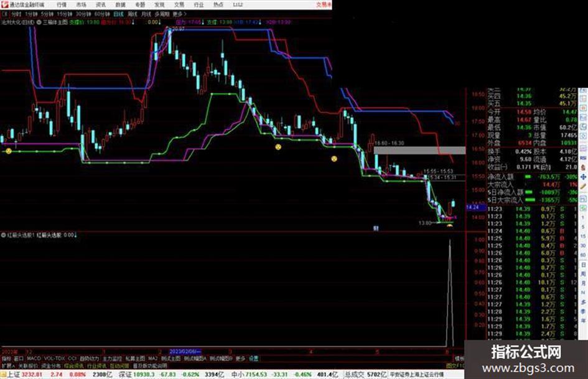Choose the CCI indicator
Screen dimensions: 588x379
pyautogui.click(x=72, y=358)
